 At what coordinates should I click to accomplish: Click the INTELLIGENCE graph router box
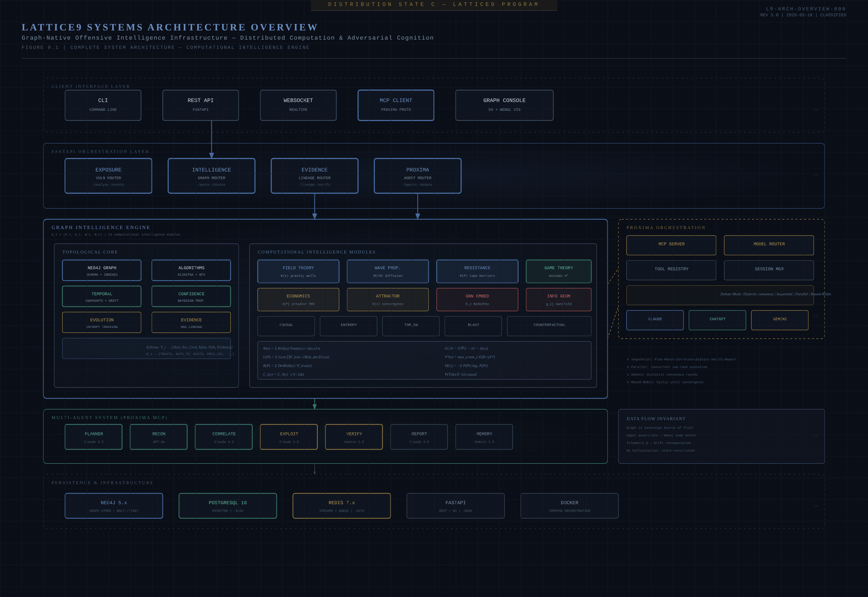tap(212, 176)
